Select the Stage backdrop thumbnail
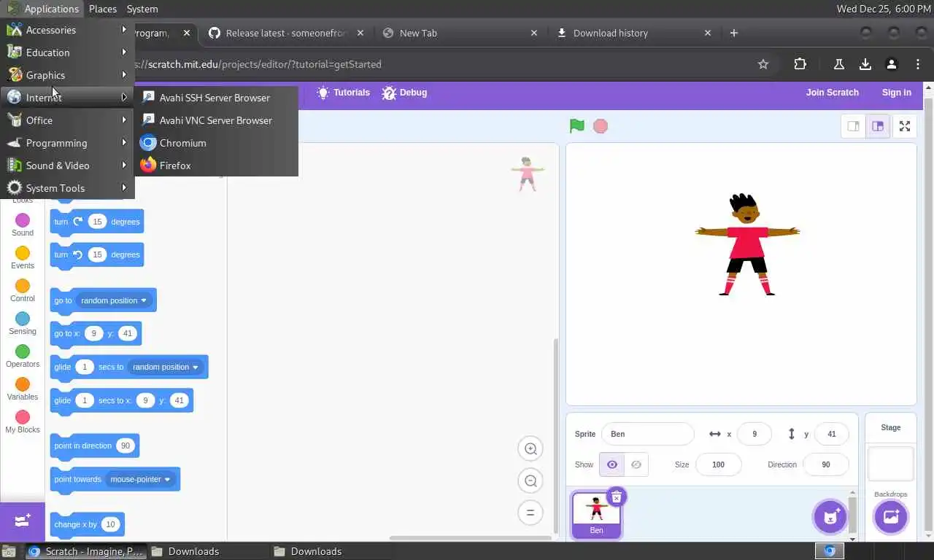This screenshot has height=560, width=934. click(x=891, y=463)
